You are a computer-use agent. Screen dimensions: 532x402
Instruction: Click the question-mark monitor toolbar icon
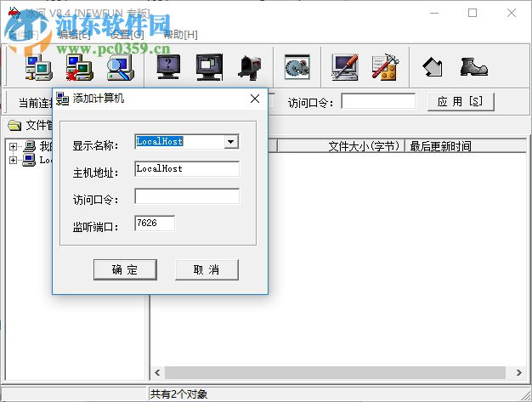point(168,67)
